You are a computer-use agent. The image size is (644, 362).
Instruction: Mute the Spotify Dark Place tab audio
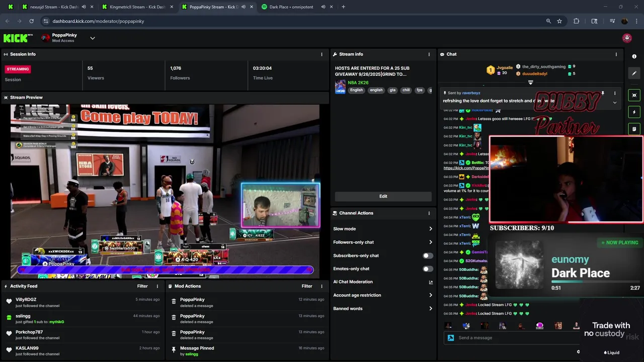pyautogui.click(x=323, y=7)
